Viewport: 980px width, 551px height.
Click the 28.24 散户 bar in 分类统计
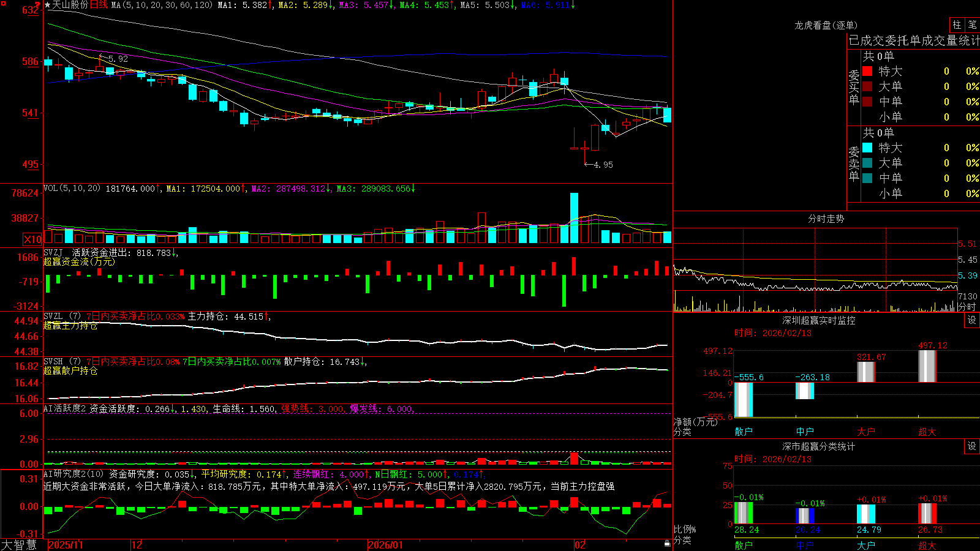tap(744, 513)
